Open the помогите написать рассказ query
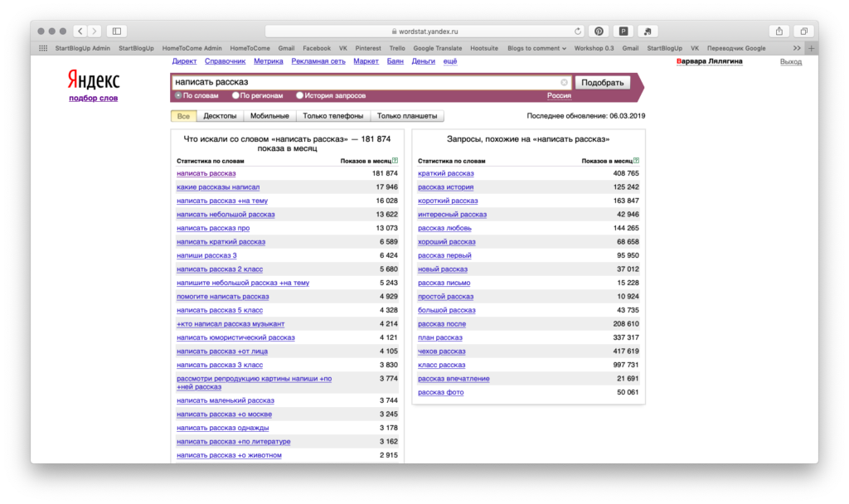The image size is (849, 504). 222,297
